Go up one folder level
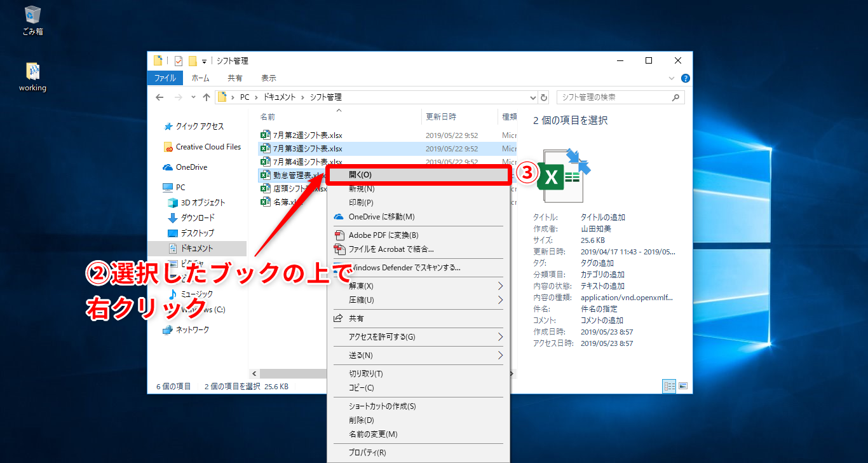This screenshot has height=463, width=868. (207, 97)
